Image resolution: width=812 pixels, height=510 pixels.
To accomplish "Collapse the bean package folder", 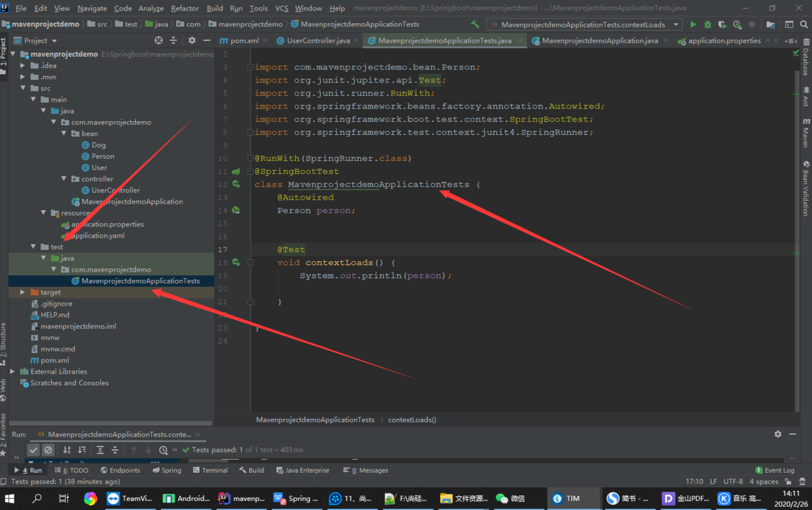I will coord(64,134).
